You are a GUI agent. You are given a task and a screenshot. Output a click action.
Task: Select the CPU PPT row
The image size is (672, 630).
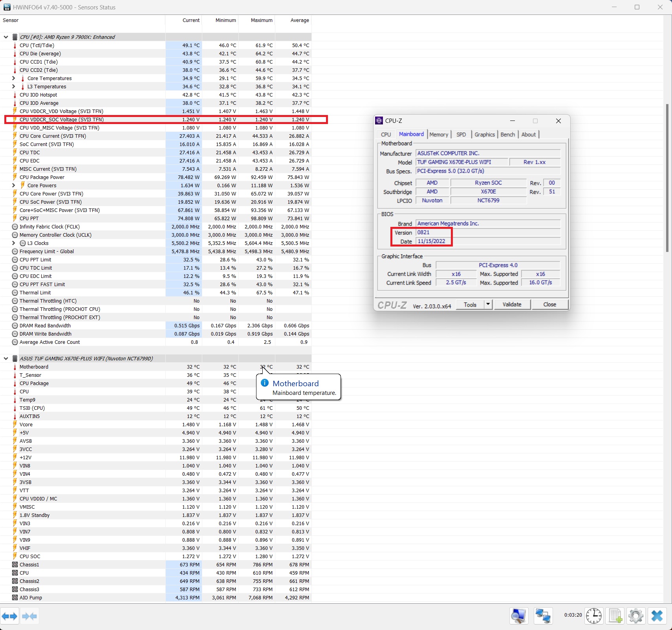156,218
